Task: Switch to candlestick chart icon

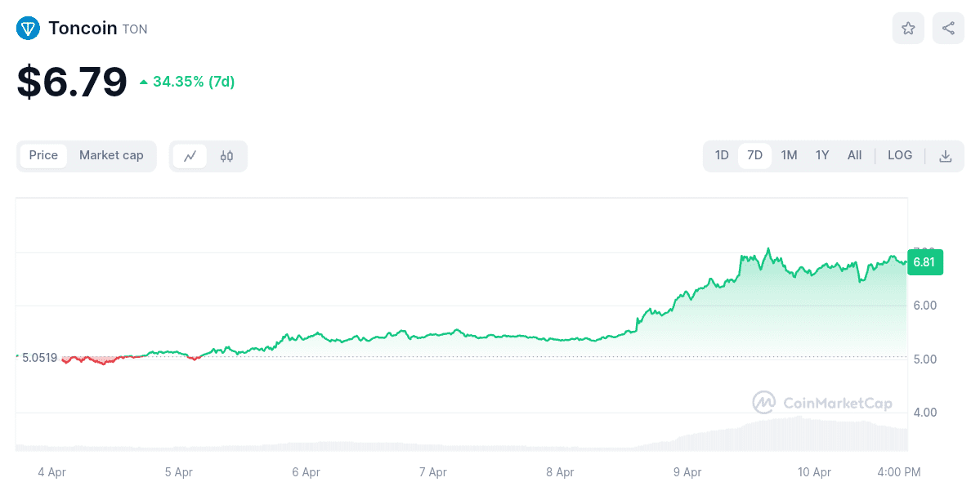Action: coord(226,156)
